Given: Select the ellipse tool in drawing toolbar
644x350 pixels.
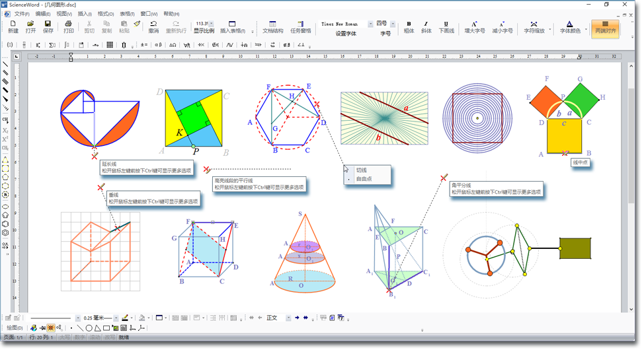Looking at the screenshot, I should tap(89, 328).
